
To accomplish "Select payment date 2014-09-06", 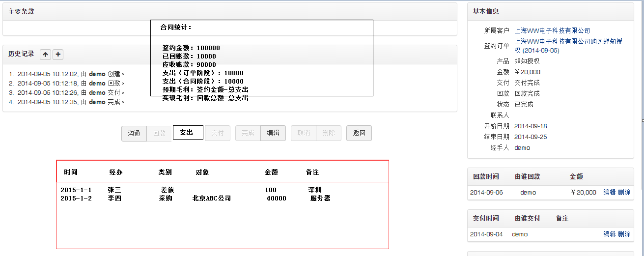I will pos(486,193).
